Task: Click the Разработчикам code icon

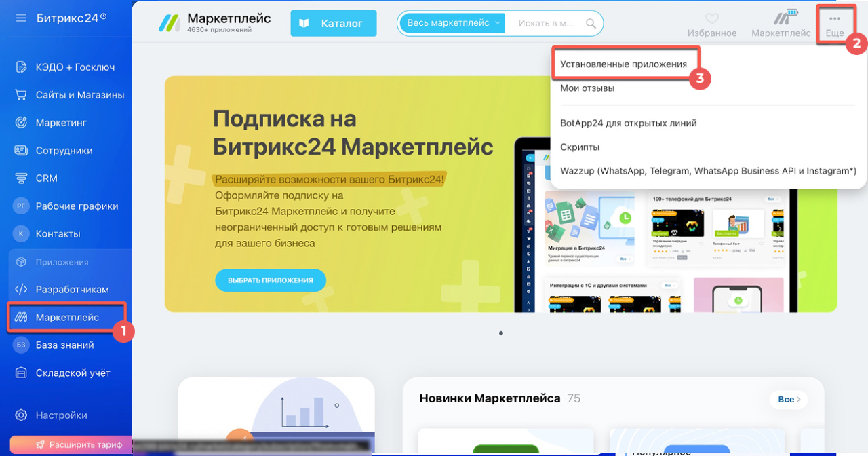Action: (x=21, y=290)
